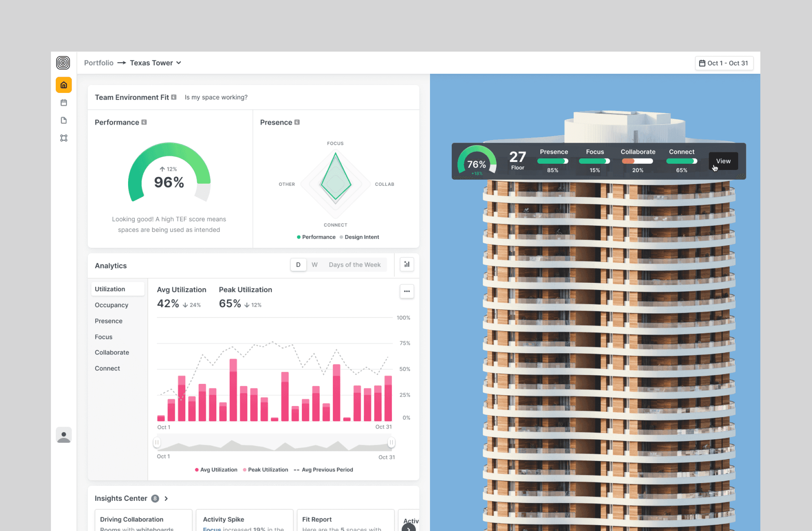This screenshot has height=531, width=812.
Task: Click the home icon in sidebar
Action: pos(63,85)
